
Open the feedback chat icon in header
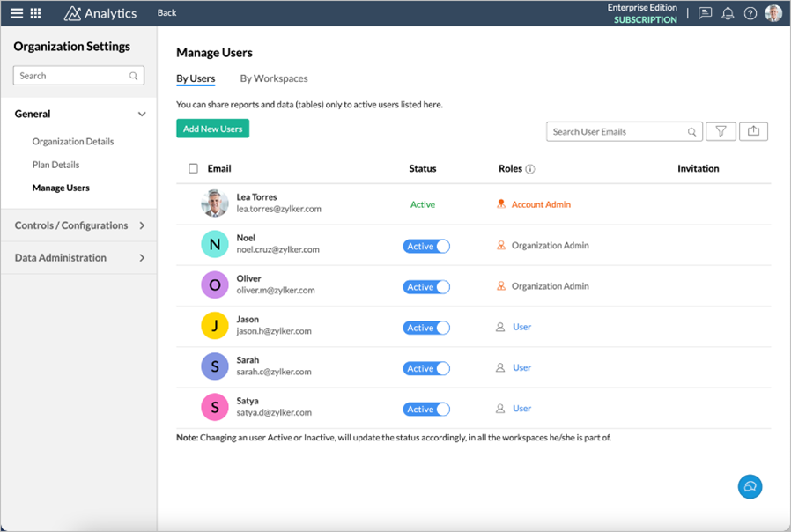[x=705, y=13]
